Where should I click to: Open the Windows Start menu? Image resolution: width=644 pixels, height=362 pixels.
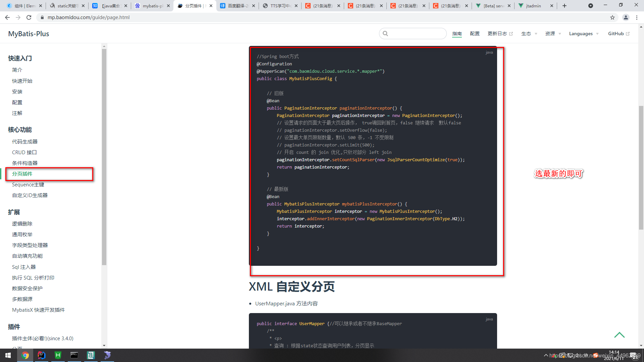tap(8, 355)
